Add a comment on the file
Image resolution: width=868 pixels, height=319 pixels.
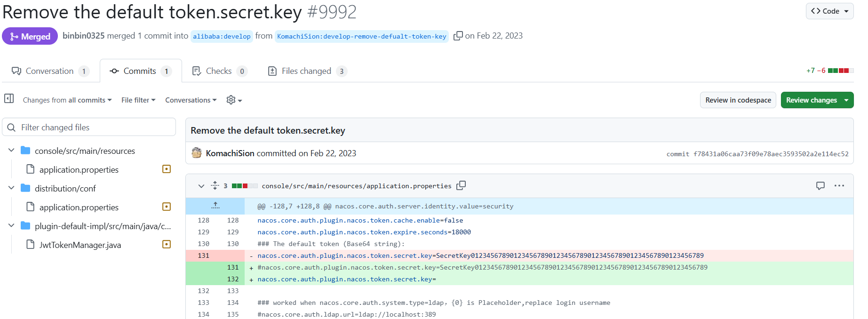[x=820, y=186]
